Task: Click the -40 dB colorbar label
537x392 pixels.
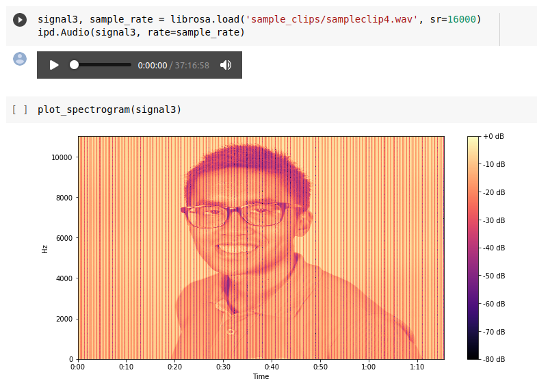Action: [x=494, y=248]
